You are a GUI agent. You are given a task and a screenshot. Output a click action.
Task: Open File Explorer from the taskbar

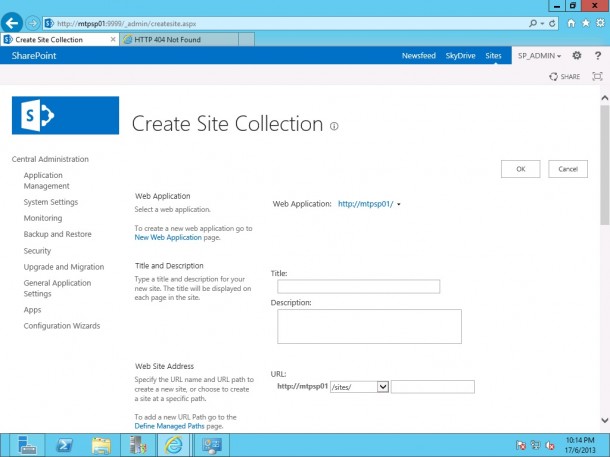(x=101, y=445)
